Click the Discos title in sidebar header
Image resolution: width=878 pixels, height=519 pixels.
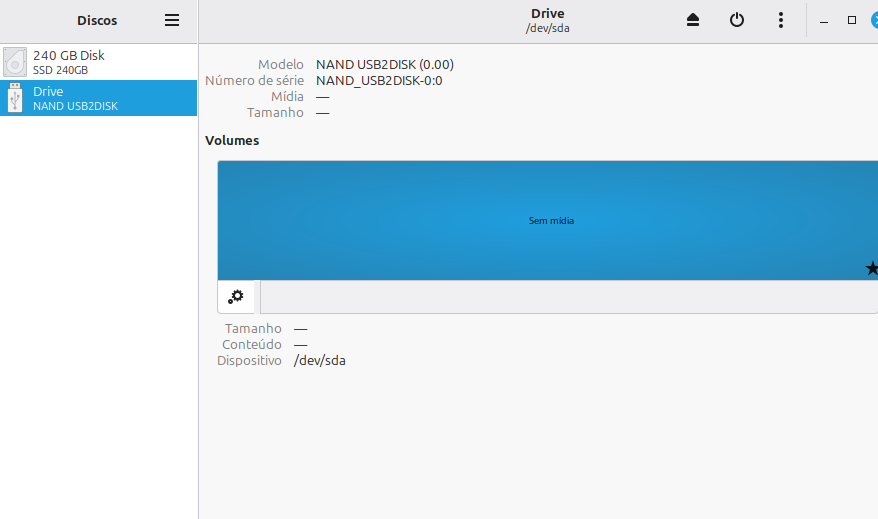tap(97, 21)
